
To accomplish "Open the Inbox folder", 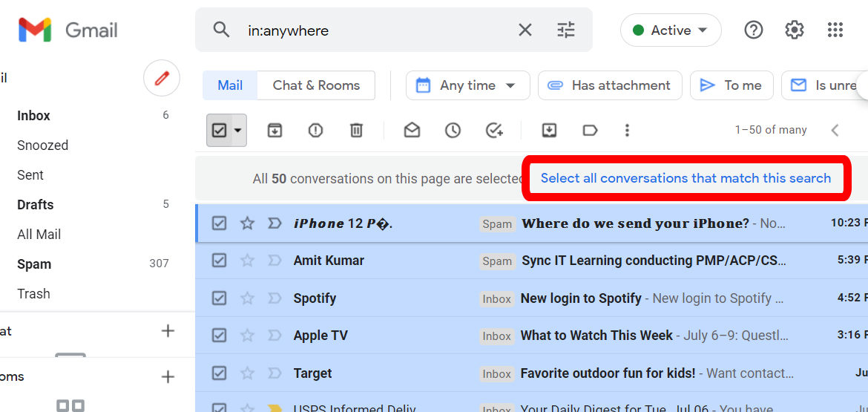I will (x=34, y=116).
